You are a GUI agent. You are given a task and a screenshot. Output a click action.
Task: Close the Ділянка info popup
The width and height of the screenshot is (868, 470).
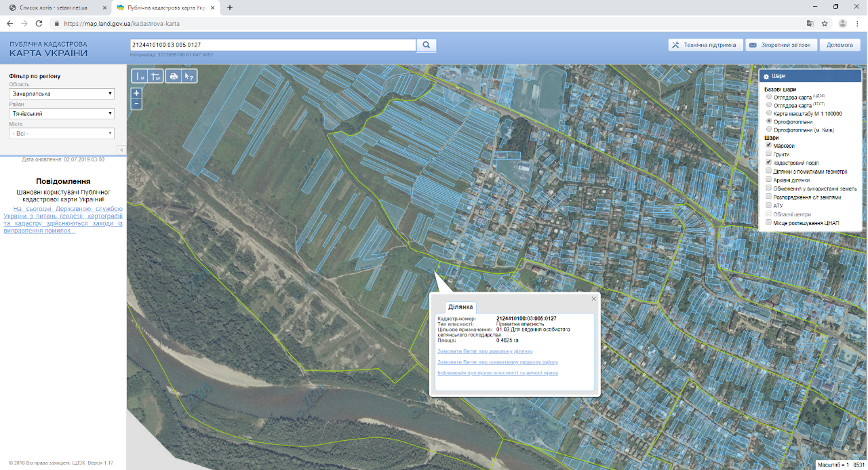coord(594,298)
